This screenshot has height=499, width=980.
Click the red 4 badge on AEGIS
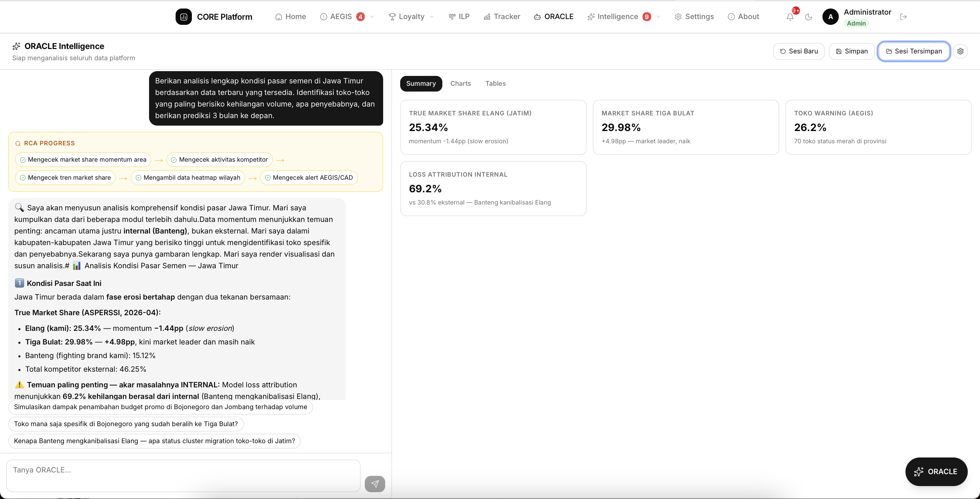pyautogui.click(x=360, y=17)
